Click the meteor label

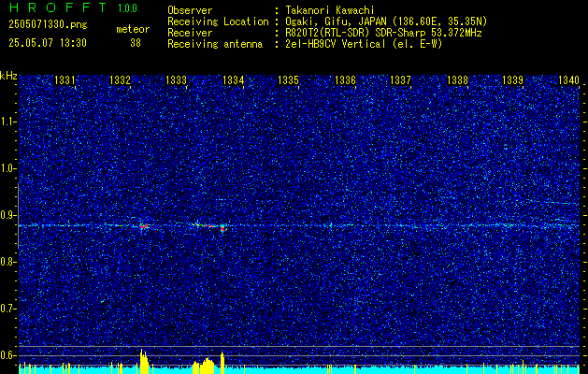(x=133, y=29)
